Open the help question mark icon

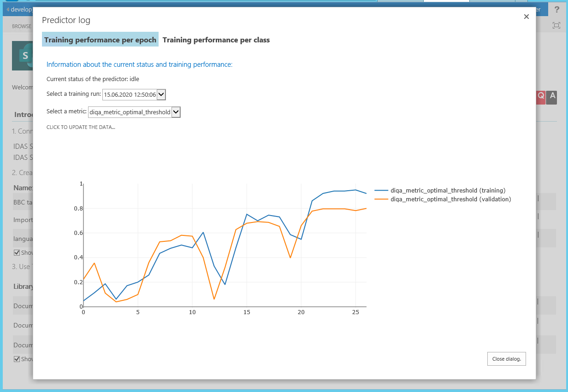[x=556, y=10]
